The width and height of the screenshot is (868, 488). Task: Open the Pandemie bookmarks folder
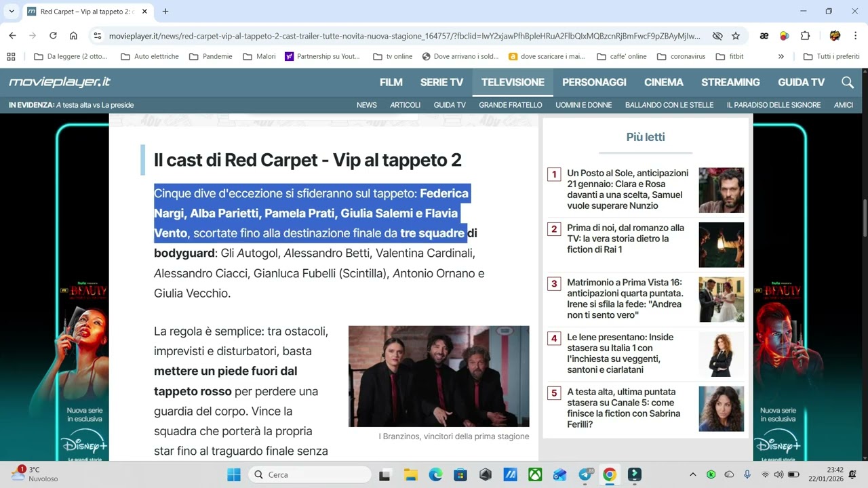click(x=211, y=56)
